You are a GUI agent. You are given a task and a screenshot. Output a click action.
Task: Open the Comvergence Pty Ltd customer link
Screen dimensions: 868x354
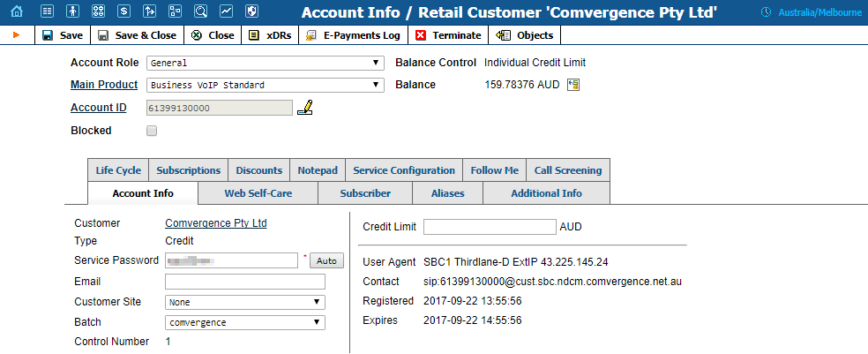pyautogui.click(x=216, y=223)
